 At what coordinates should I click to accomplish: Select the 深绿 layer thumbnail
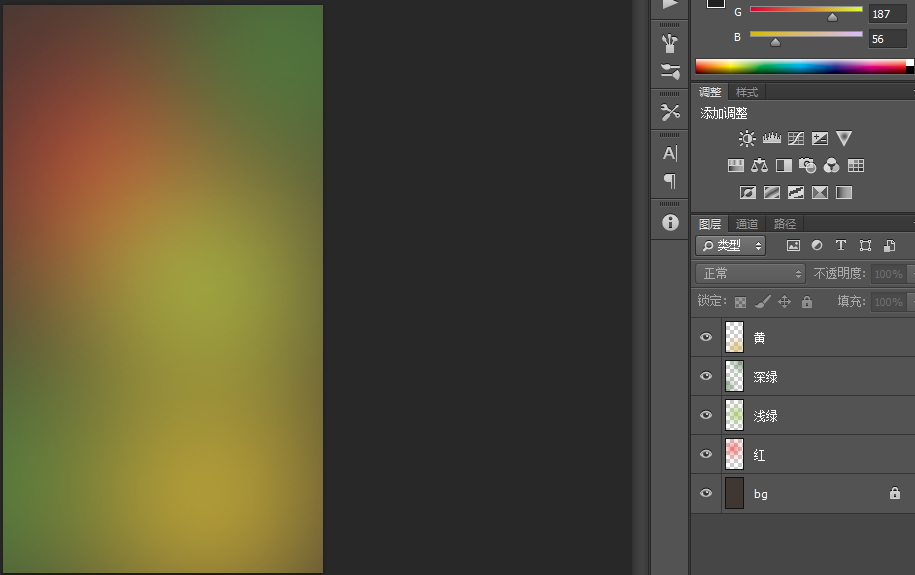[735, 377]
